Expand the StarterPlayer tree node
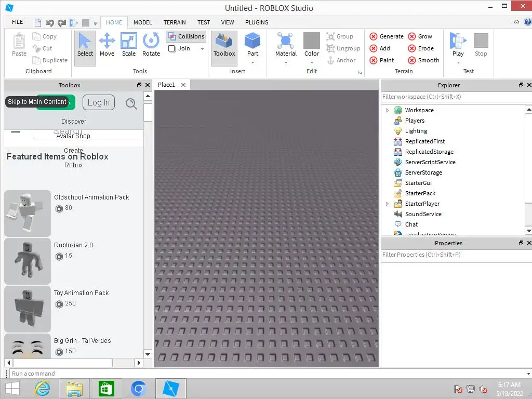This screenshot has height=399, width=532. coord(387,204)
